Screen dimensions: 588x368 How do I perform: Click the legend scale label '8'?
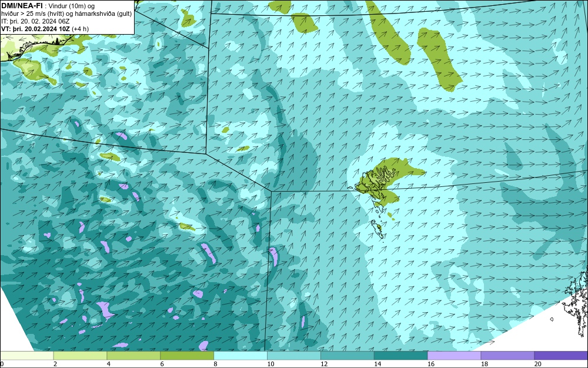(x=216, y=364)
